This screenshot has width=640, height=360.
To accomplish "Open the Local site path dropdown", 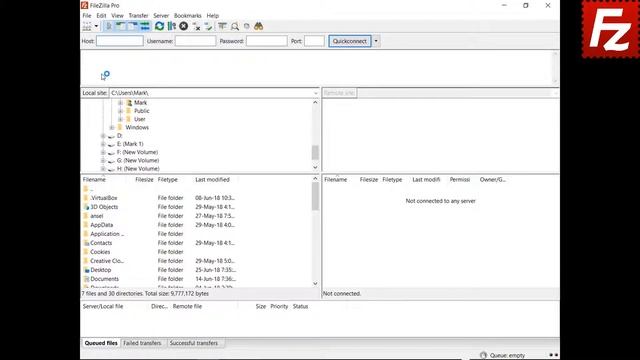I will (315, 93).
